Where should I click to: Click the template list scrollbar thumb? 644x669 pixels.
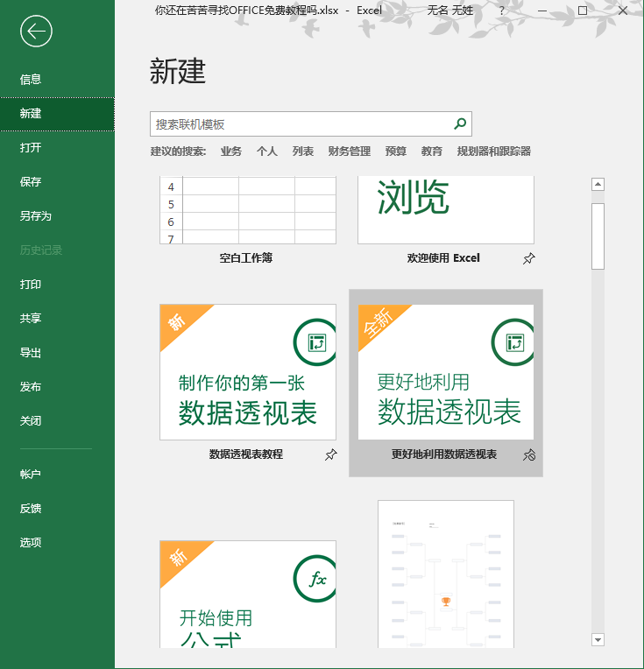point(598,236)
